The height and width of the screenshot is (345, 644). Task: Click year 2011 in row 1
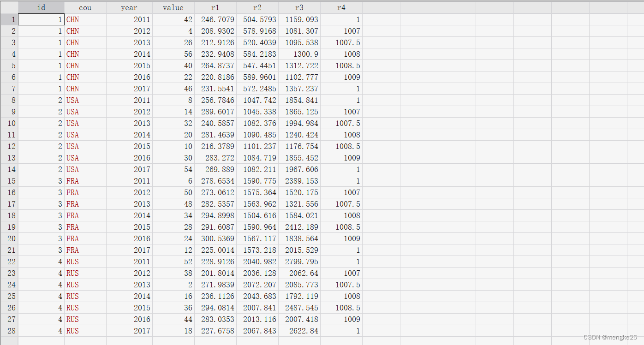pos(129,19)
